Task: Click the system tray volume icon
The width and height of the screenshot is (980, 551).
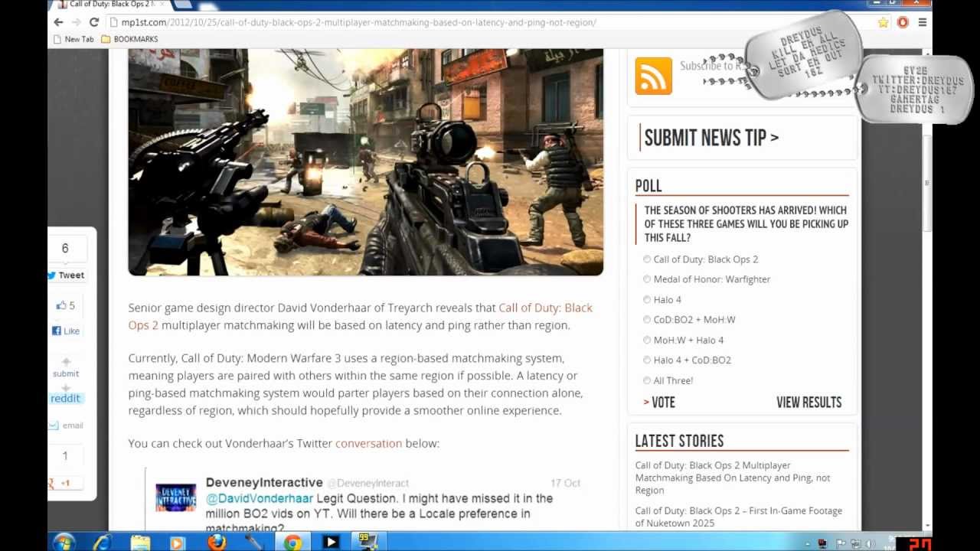Action: point(869,544)
